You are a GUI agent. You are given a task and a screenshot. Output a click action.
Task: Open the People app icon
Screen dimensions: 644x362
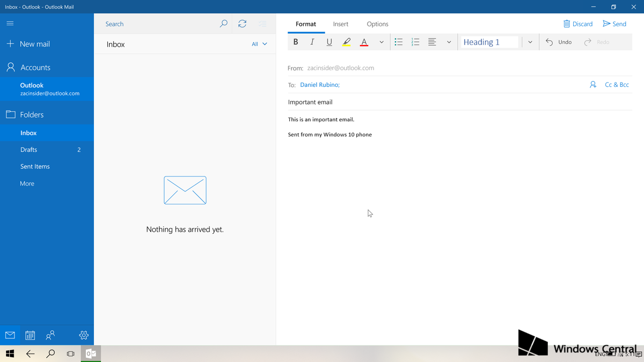pos(50,335)
